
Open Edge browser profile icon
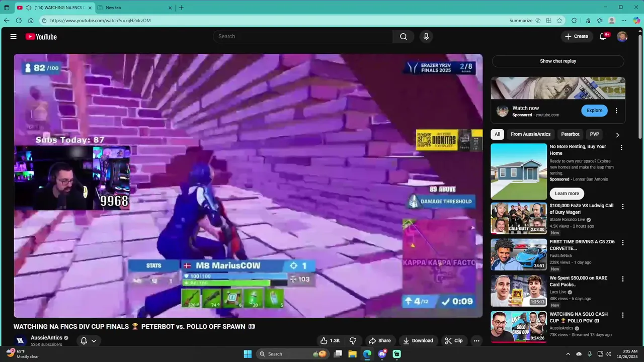coord(612,21)
